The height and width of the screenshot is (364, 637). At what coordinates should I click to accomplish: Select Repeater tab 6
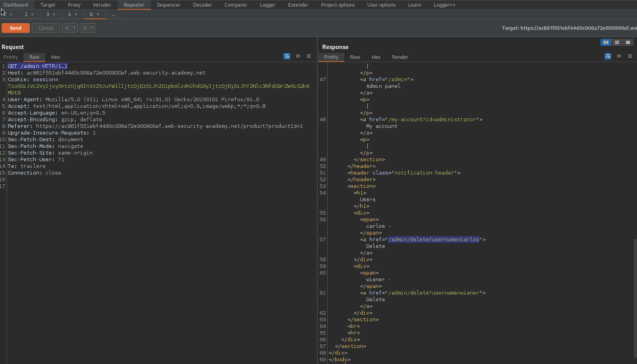91,15
